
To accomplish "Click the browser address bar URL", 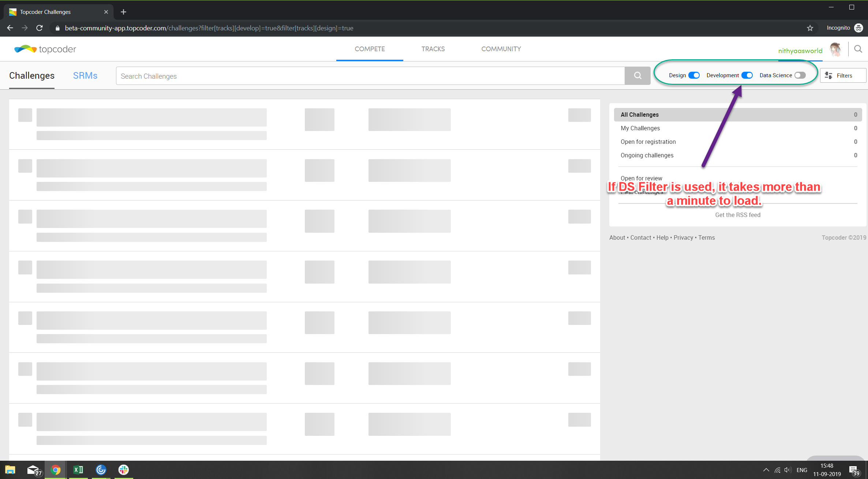I will tap(209, 28).
